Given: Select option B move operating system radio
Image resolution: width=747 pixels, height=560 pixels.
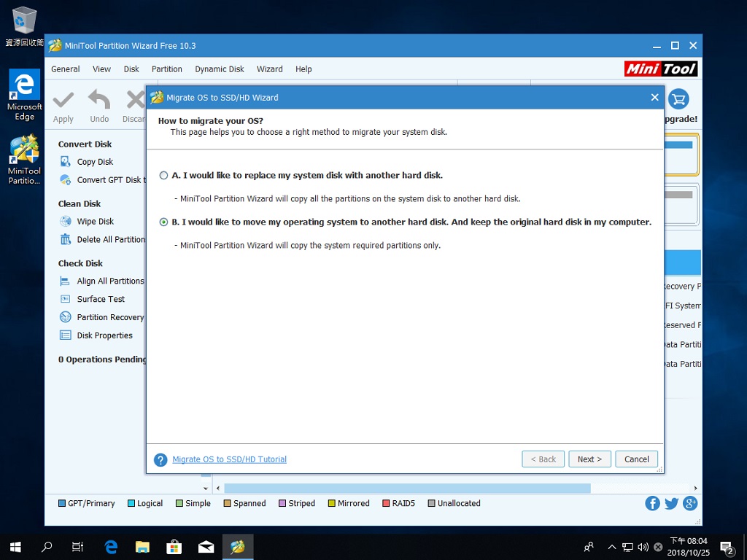Looking at the screenshot, I should point(163,222).
